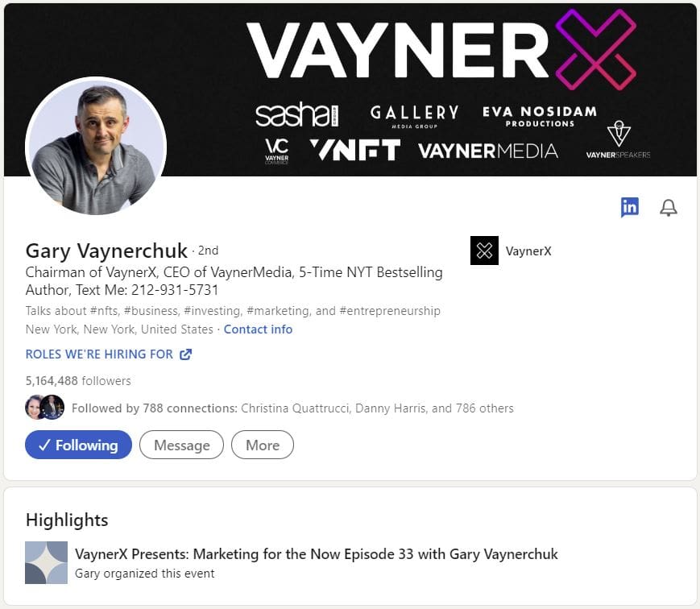The width and height of the screenshot is (700, 609).
Task: Click the LinkedIn badge icon
Action: [629, 207]
